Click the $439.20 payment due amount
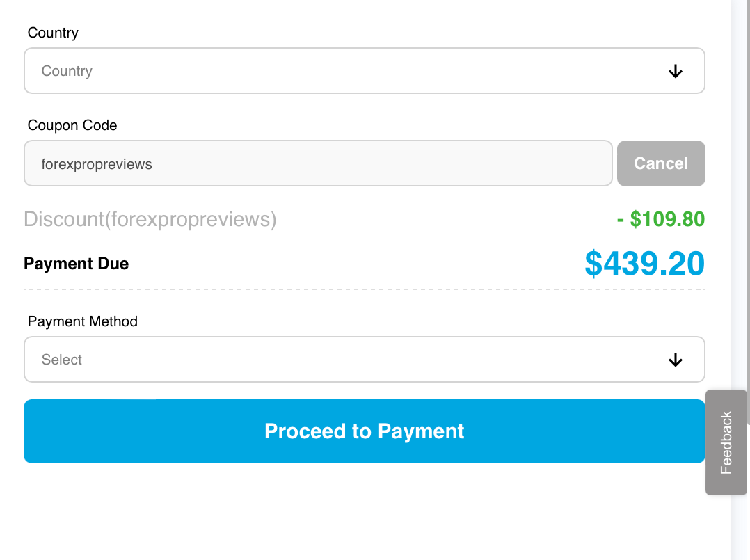The width and height of the screenshot is (750, 560). point(644,264)
